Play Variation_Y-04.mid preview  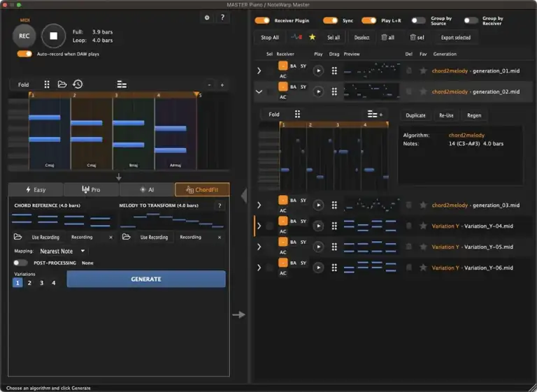click(318, 226)
